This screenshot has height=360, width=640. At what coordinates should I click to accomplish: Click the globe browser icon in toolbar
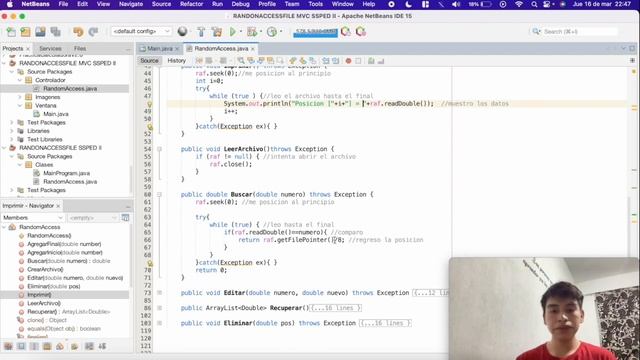pyautogui.click(x=182, y=31)
